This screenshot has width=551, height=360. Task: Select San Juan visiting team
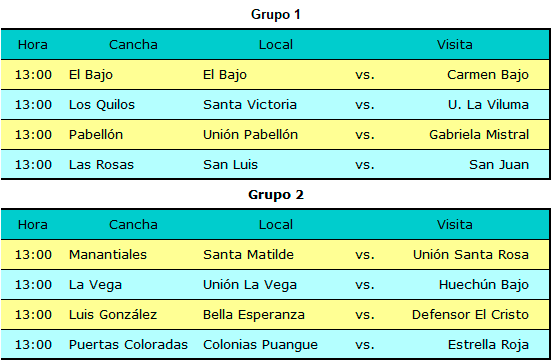pos(499,165)
